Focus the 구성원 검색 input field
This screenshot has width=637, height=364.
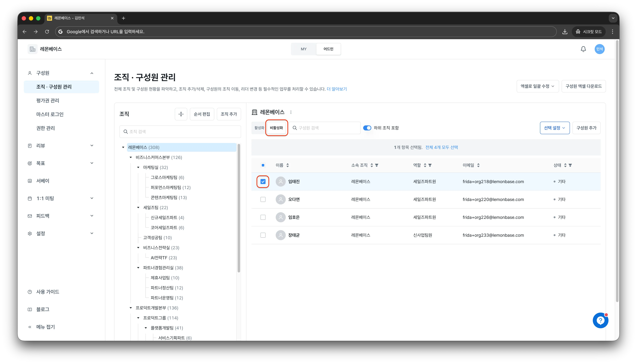coord(324,128)
